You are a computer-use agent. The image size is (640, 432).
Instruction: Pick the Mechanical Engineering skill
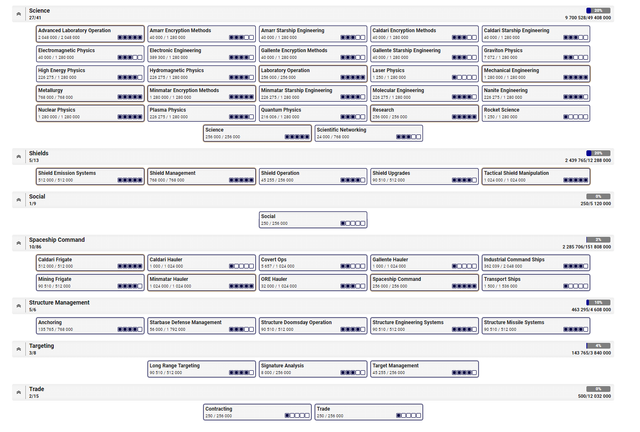[536, 74]
